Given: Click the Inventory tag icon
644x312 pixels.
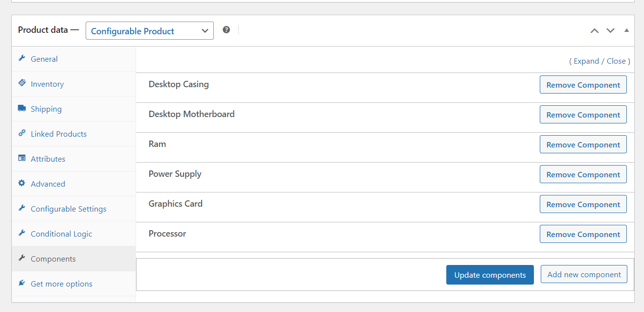Looking at the screenshot, I should coord(22,83).
